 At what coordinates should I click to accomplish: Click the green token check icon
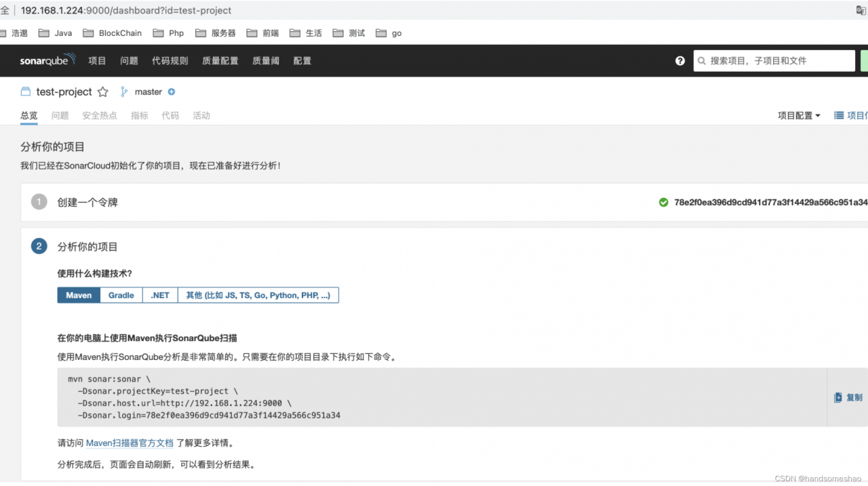pyautogui.click(x=664, y=202)
